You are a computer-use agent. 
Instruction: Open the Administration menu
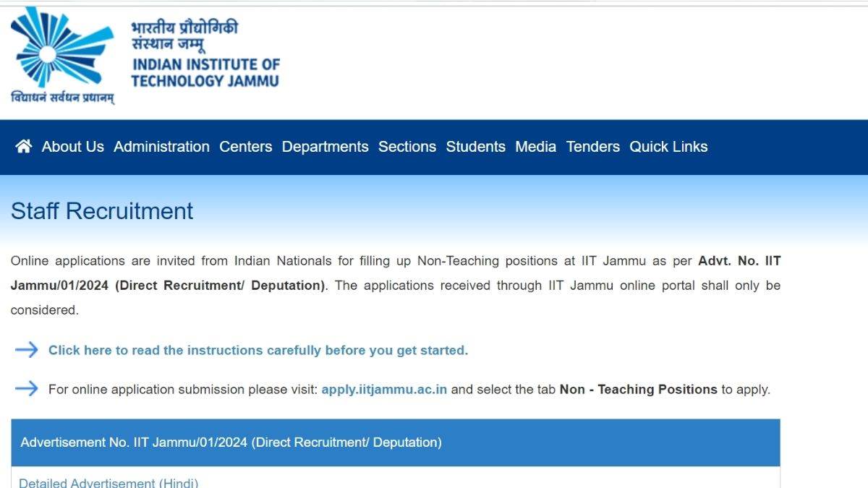(x=161, y=147)
